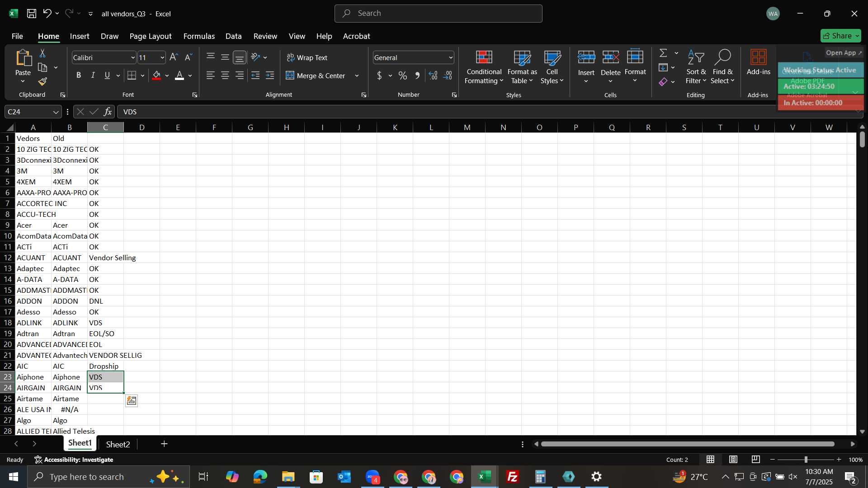Switch to the Data tab
868x488 pixels.
tap(233, 36)
